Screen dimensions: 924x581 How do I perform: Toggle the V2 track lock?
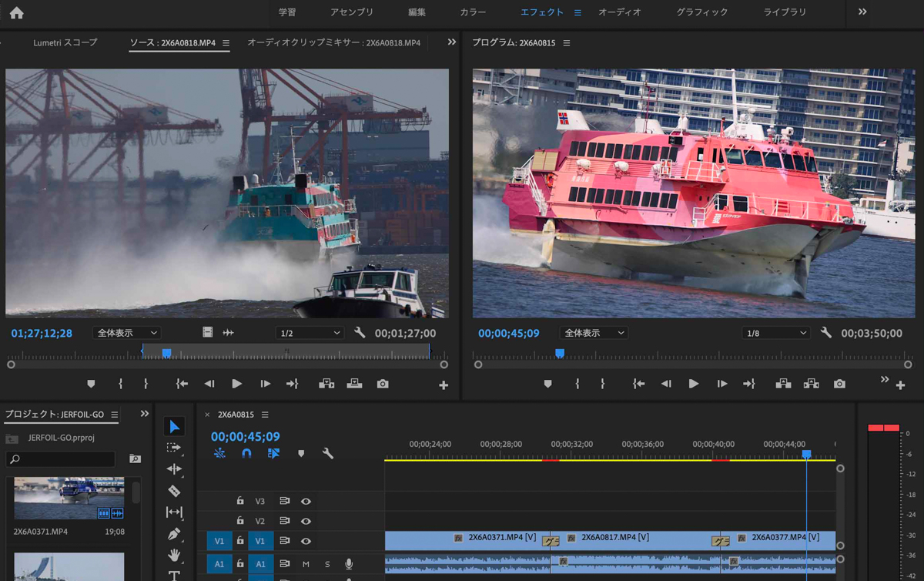[240, 521]
